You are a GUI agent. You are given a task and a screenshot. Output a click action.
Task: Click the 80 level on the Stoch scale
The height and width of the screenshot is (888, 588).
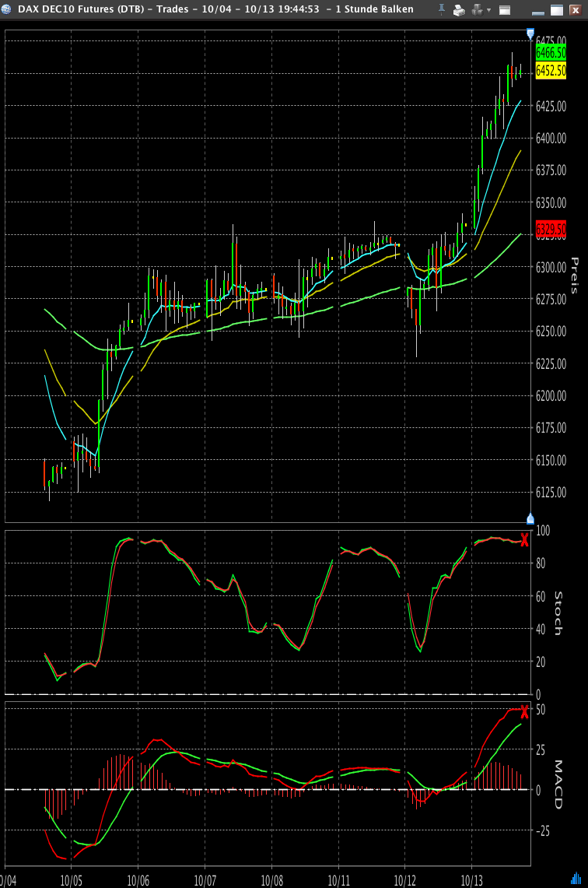point(541,563)
